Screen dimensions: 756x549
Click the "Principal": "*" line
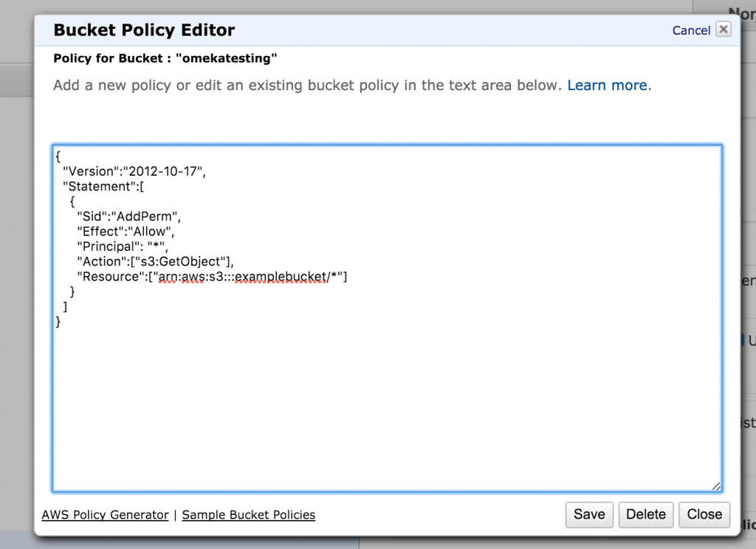tap(122, 246)
